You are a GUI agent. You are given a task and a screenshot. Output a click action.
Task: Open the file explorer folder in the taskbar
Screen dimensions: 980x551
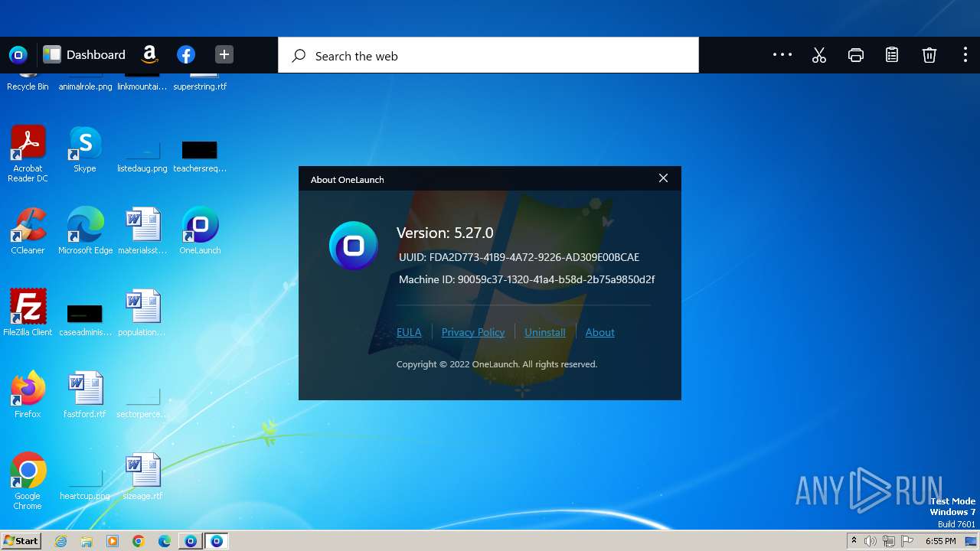click(x=87, y=541)
